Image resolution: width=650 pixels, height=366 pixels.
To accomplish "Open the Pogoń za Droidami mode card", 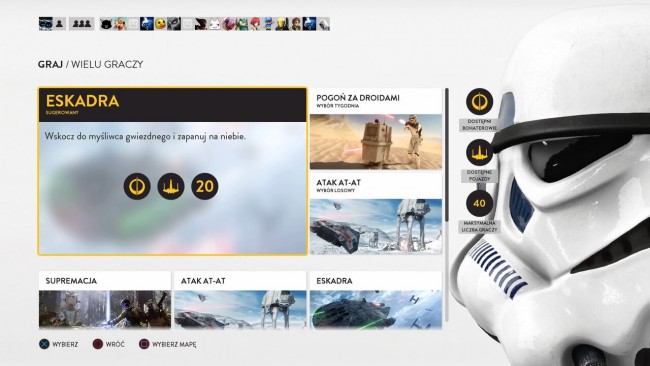I will [x=376, y=129].
